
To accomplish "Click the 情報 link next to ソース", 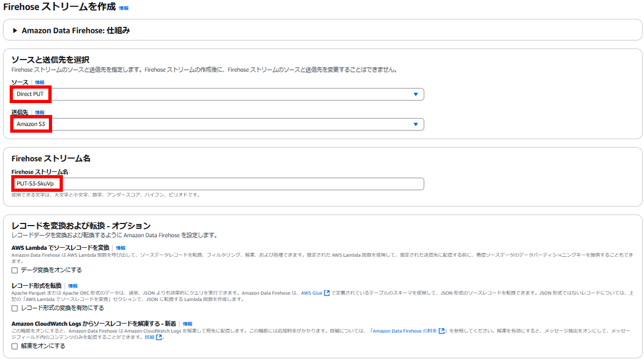I will click(x=40, y=82).
